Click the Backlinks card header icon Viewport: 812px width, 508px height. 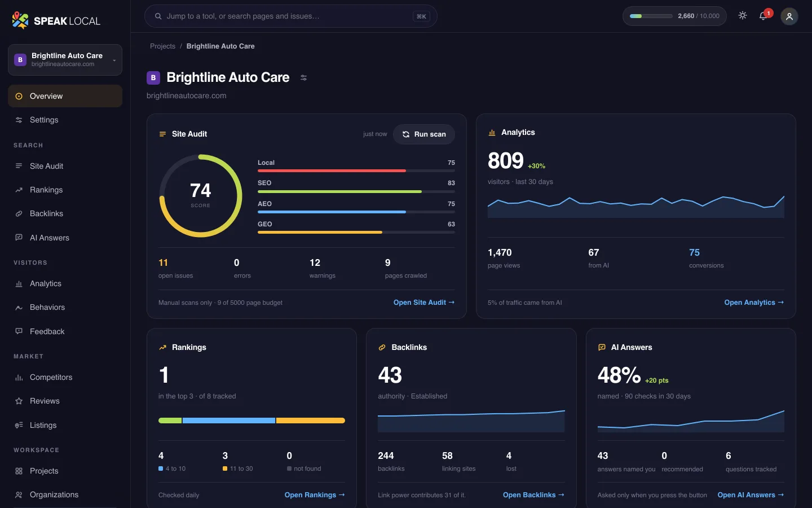382,348
